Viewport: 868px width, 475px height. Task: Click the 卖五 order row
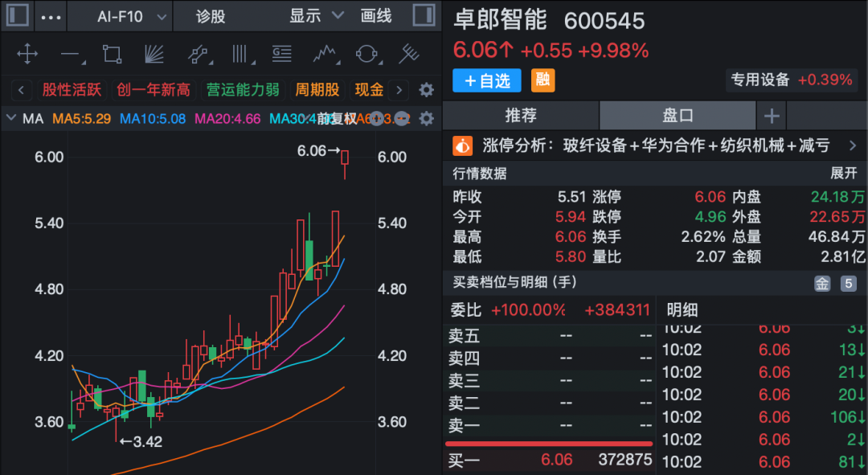(x=550, y=335)
